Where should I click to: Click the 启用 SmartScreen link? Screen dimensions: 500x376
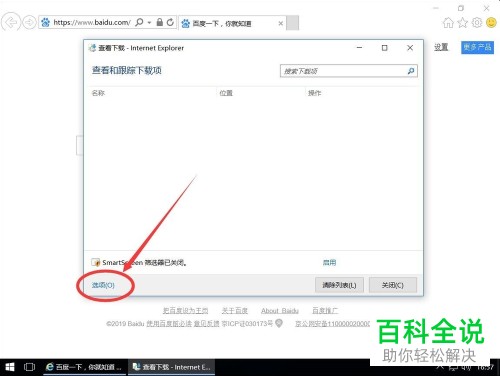pyautogui.click(x=329, y=263)
